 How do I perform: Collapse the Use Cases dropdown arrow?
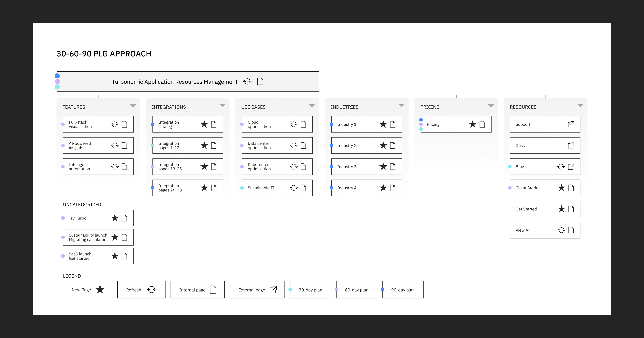(312, 106)
